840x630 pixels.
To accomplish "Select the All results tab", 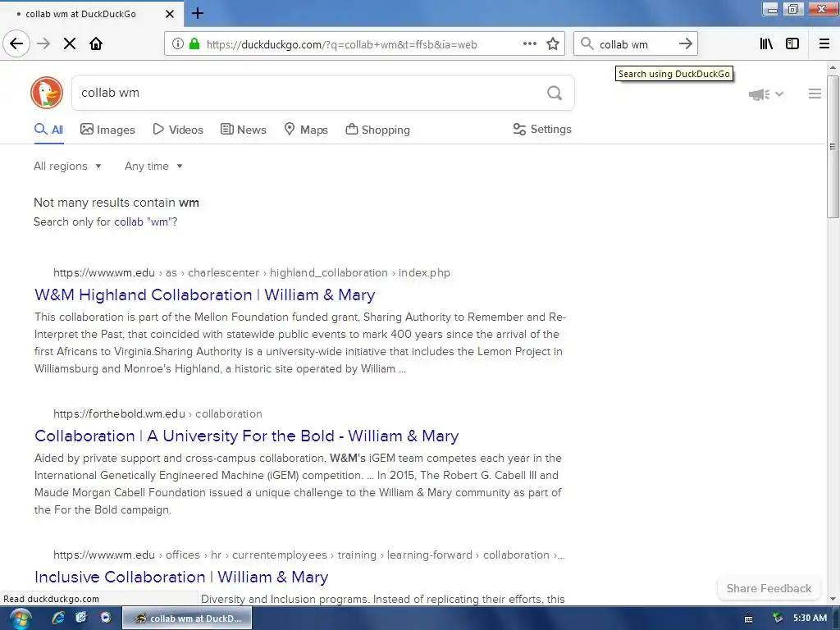I will click(x=48, y=130).
